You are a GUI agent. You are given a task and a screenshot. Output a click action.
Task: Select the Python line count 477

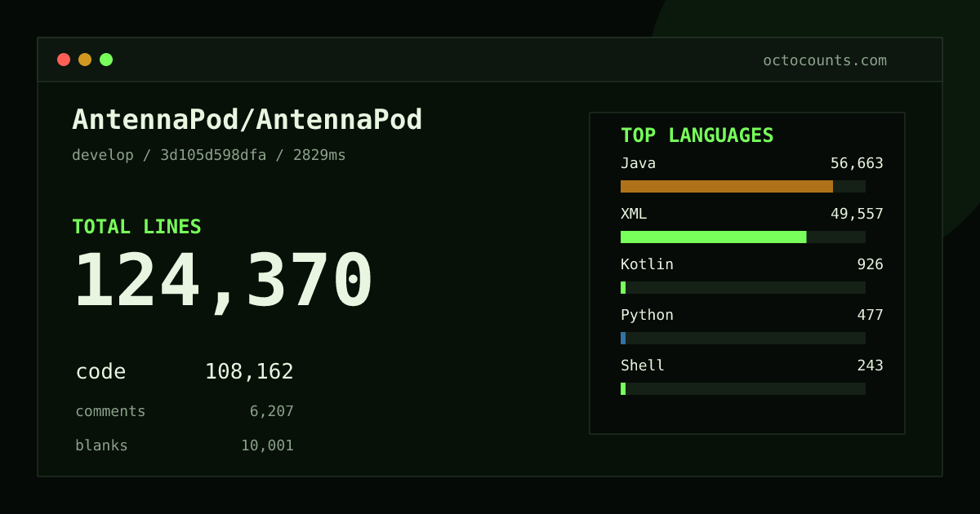click(x=870, y=315)
